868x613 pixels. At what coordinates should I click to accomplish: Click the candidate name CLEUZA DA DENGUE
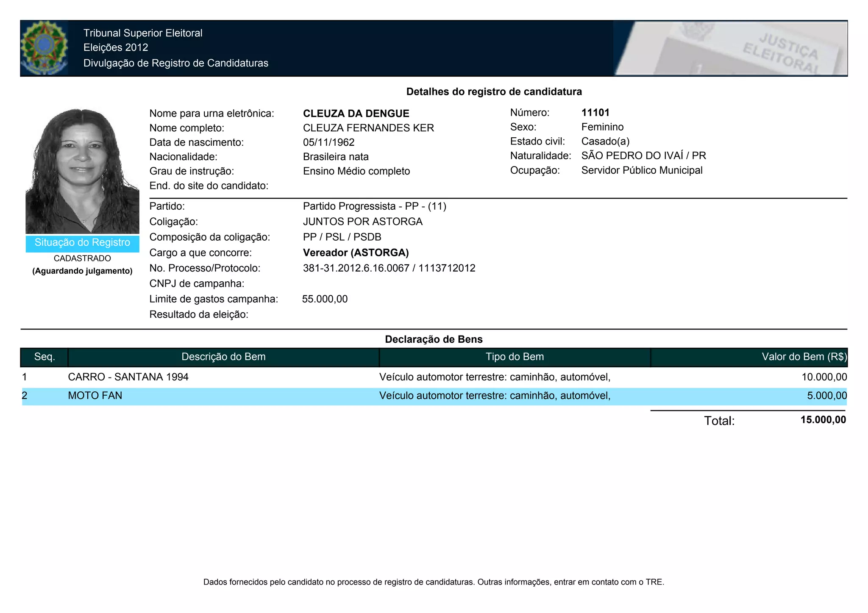[356, 114]
